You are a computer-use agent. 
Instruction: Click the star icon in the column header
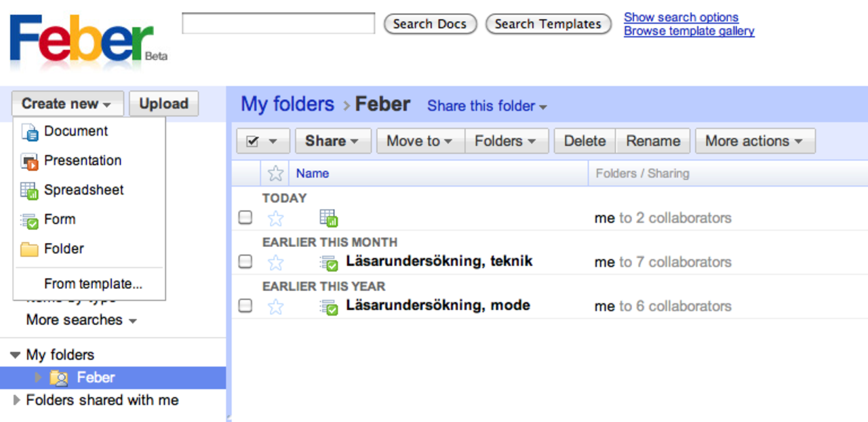275,173
